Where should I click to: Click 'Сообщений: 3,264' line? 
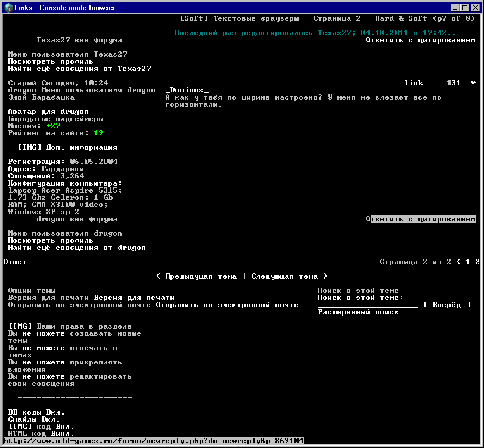[x=46, y=176]
